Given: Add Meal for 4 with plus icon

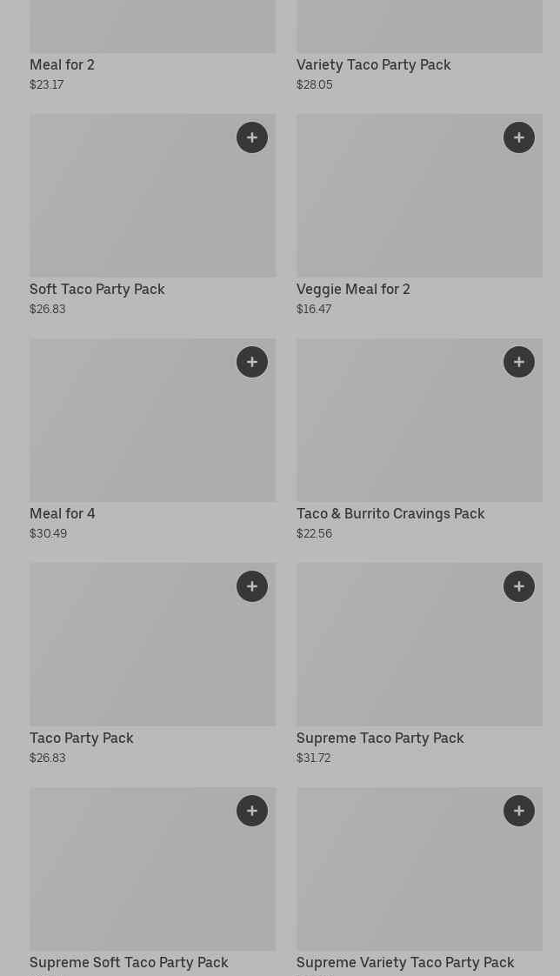Looking at the screenshot, I should (x=252, y=362).
